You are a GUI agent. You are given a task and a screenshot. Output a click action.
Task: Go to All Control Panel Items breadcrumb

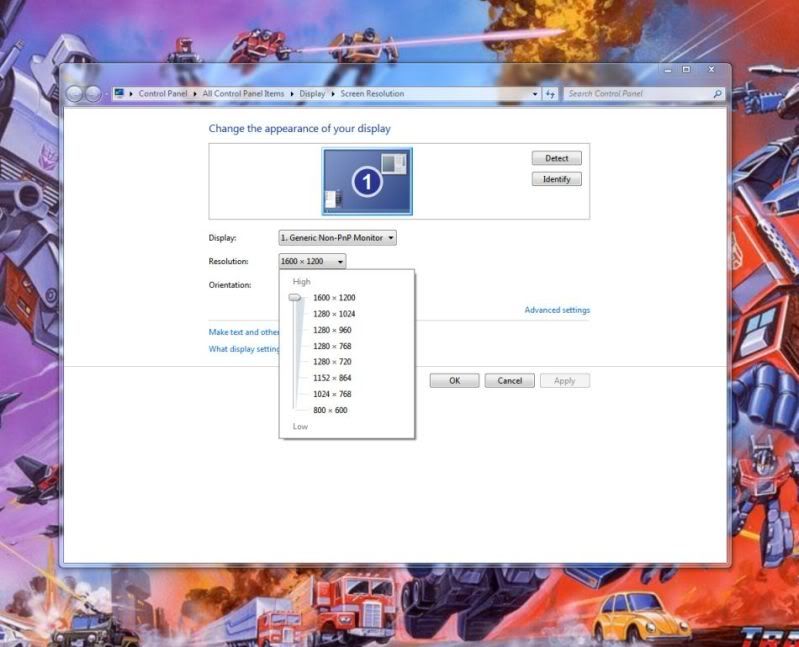tap(243, 94)
